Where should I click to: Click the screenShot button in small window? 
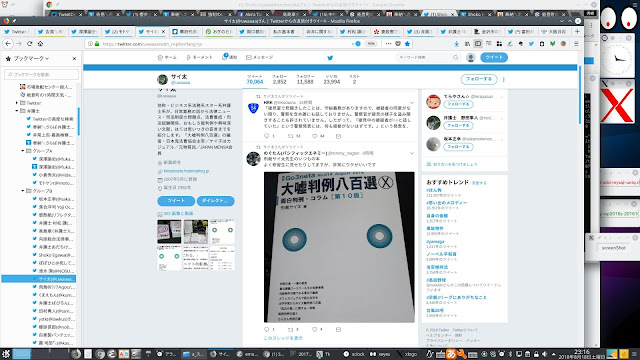(613, 248)
